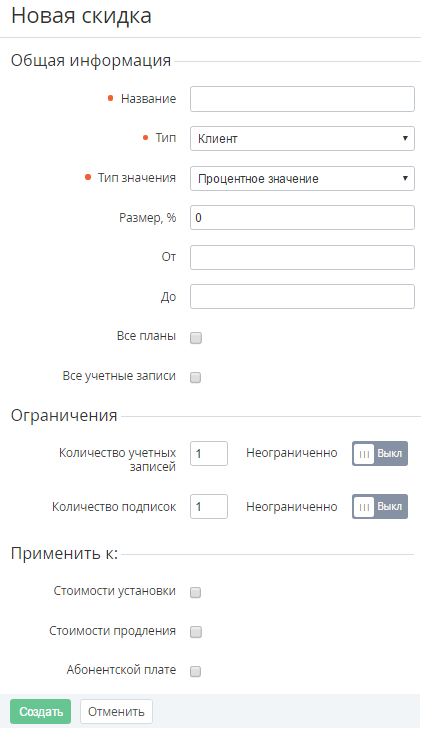This screenshot has height=732, width=423.
Task: Toggle Неограниченно switch for подписок
Action: (x=380, y=507)
